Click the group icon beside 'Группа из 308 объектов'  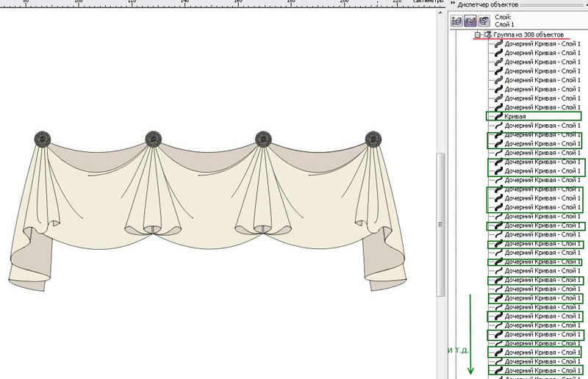(488, 35)
